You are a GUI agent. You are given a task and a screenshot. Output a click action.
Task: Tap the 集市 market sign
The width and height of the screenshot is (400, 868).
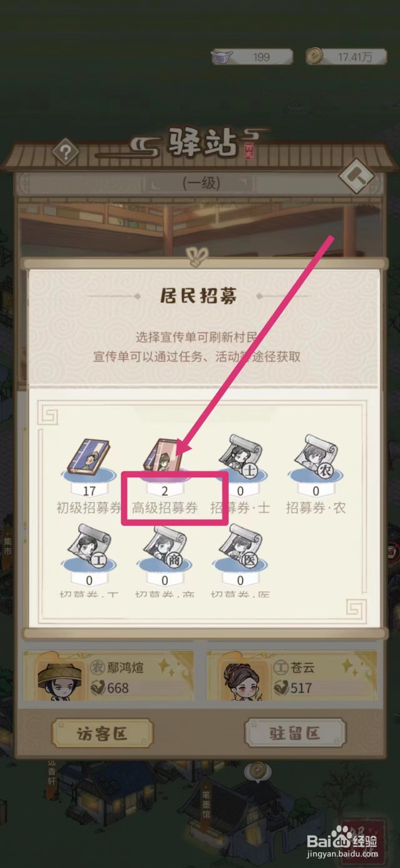point(8,545)
